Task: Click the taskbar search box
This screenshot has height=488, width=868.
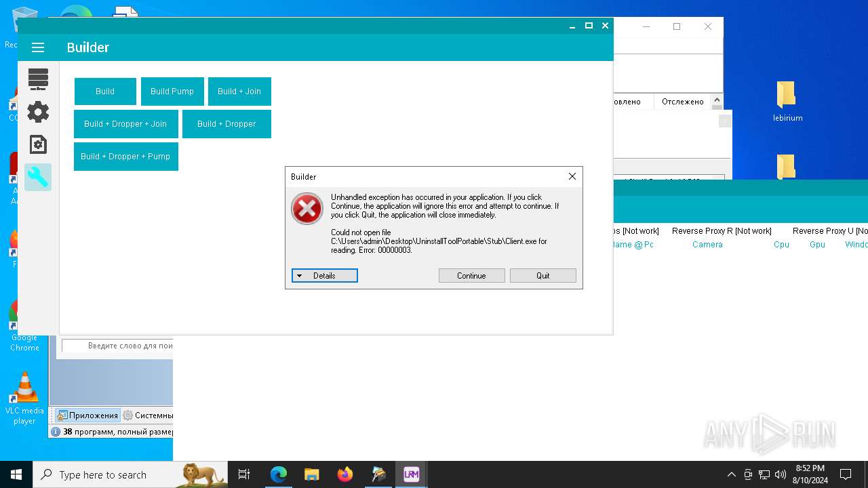Action: pyautogui.click(x=130, y=474)
